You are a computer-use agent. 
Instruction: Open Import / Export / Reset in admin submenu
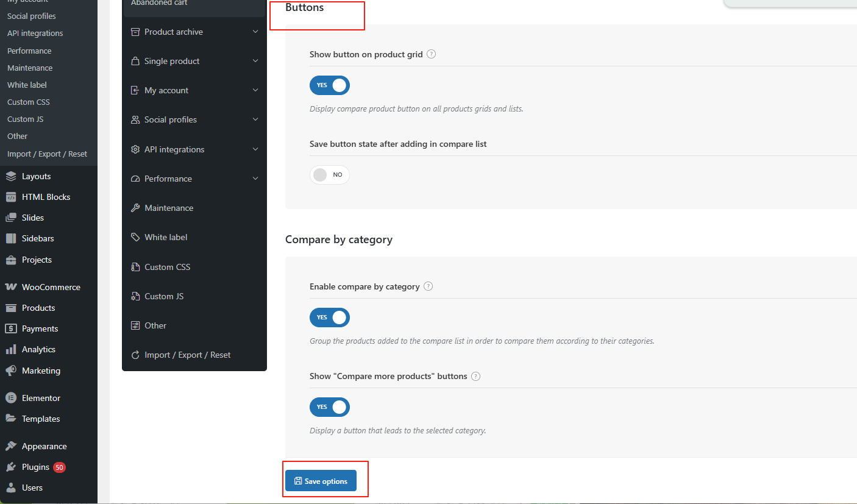[47, 154]
